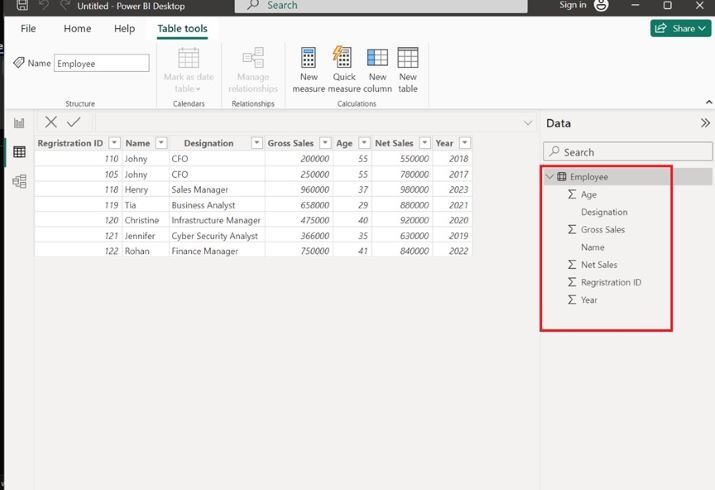The width and height of the screenshot is (715, 490).
Task: Click the Name cell Christine
Action: click(142, 220)
